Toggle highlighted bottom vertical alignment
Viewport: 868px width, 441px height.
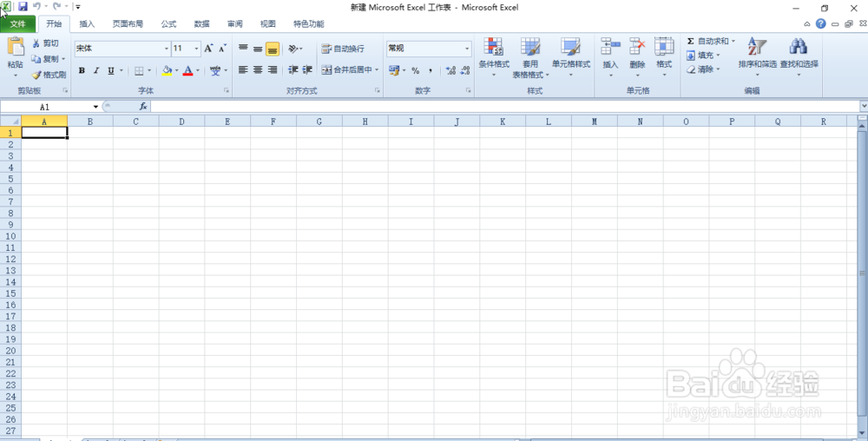point(273,49)
